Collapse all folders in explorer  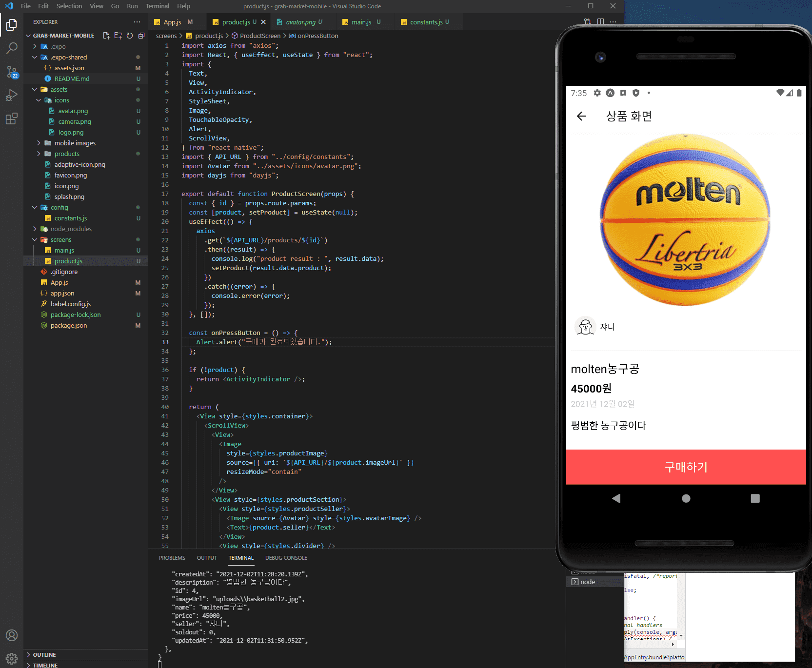coord(141,36)
